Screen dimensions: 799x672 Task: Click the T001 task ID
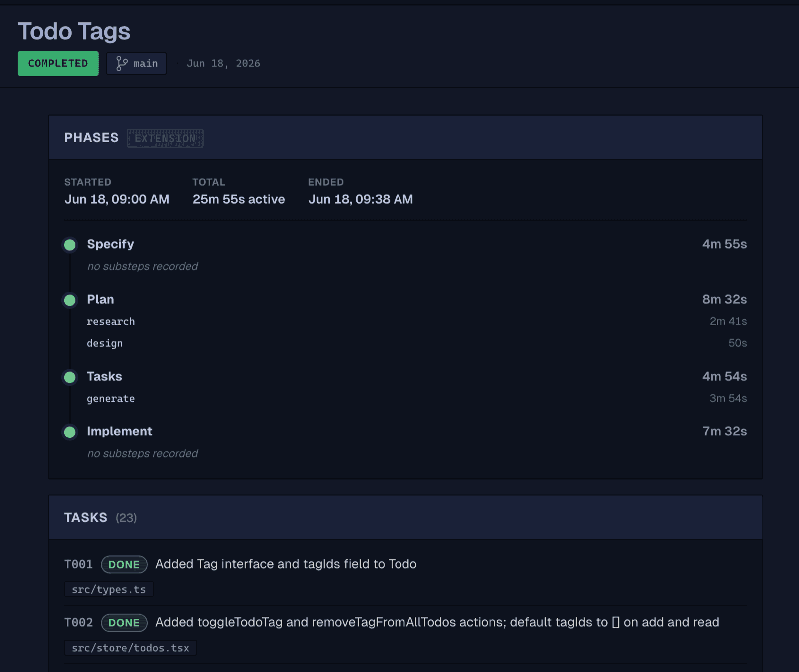coord(79,565)
